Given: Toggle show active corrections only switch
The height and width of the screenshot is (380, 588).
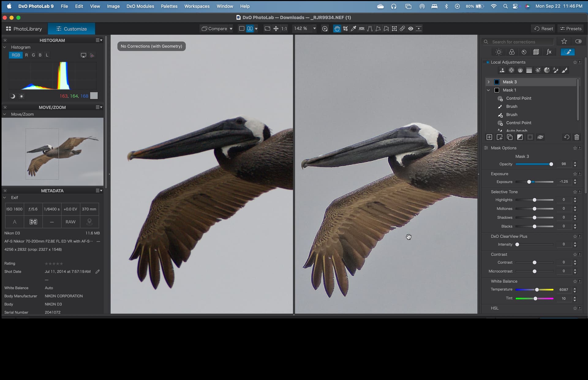Looking at the screenshot, I should click(578, 41).
